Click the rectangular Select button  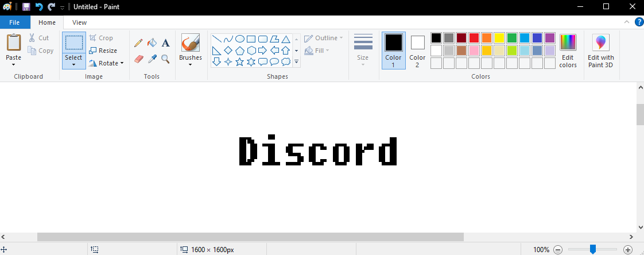tap(74, 42)
